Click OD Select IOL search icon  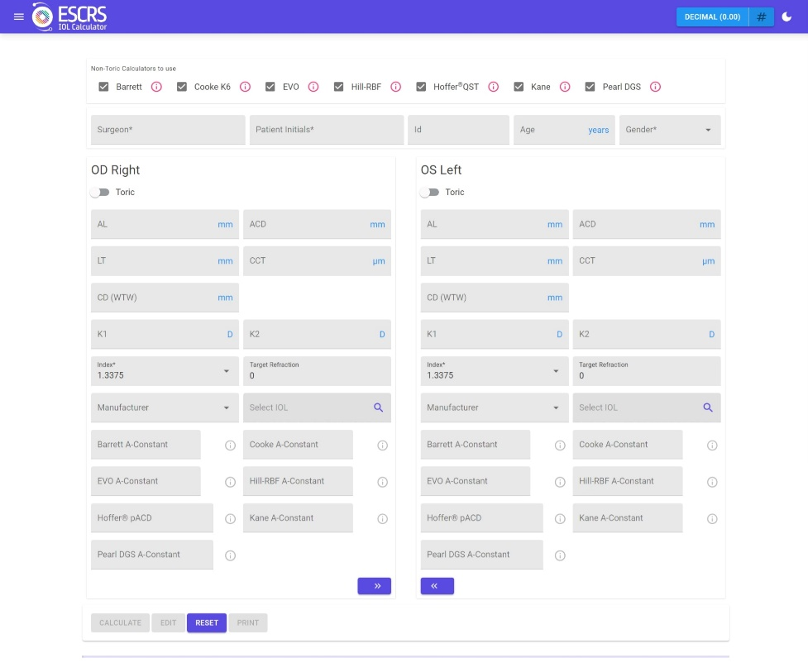[378, 407]
